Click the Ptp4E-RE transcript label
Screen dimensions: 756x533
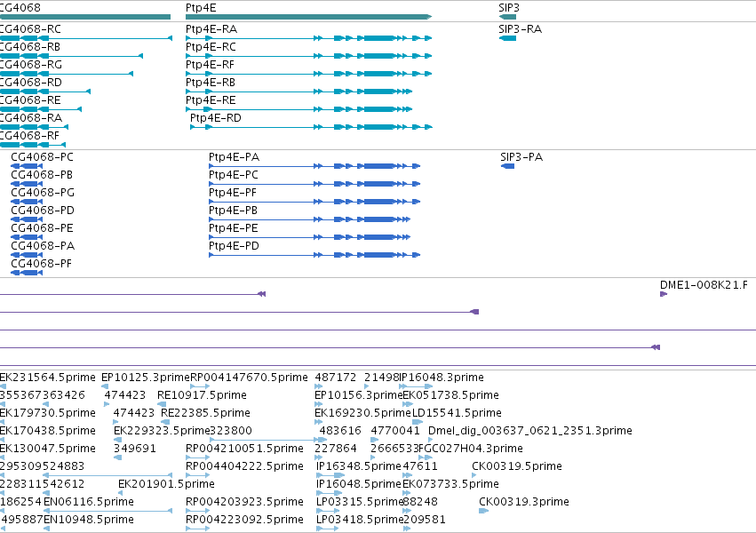click(x=211, y=100)
